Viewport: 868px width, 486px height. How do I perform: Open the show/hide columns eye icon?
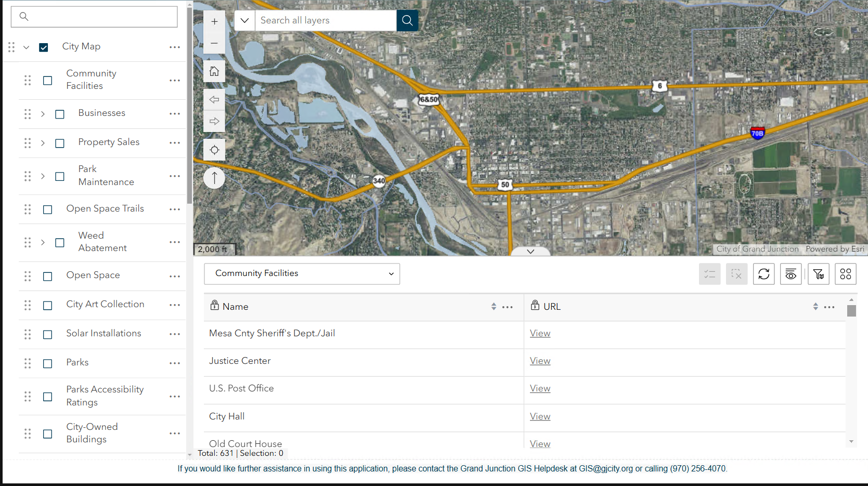(x=791, y=274)
